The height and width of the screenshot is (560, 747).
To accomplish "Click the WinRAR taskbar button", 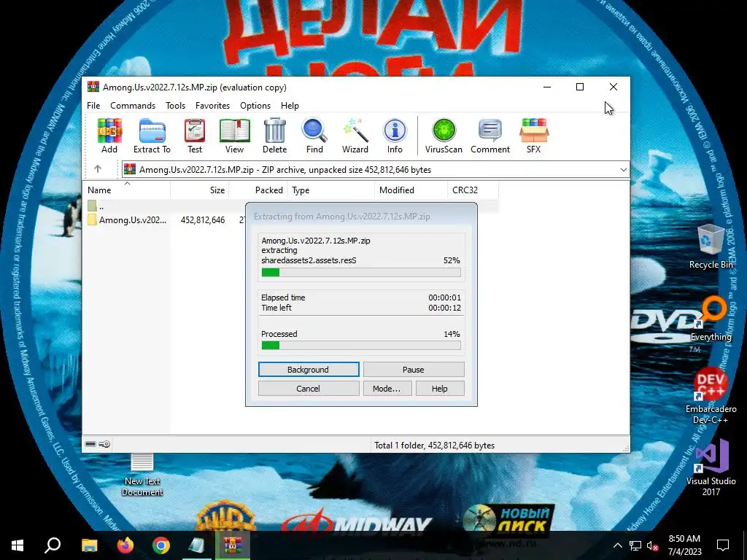I will pyautogui.click(x=233, y=545).
